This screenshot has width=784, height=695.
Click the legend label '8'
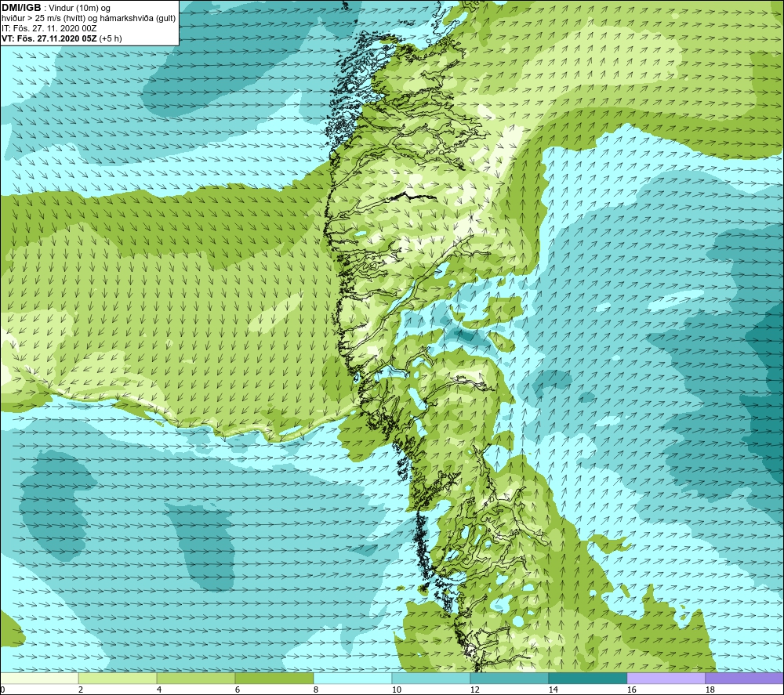[x=315, y=690]
